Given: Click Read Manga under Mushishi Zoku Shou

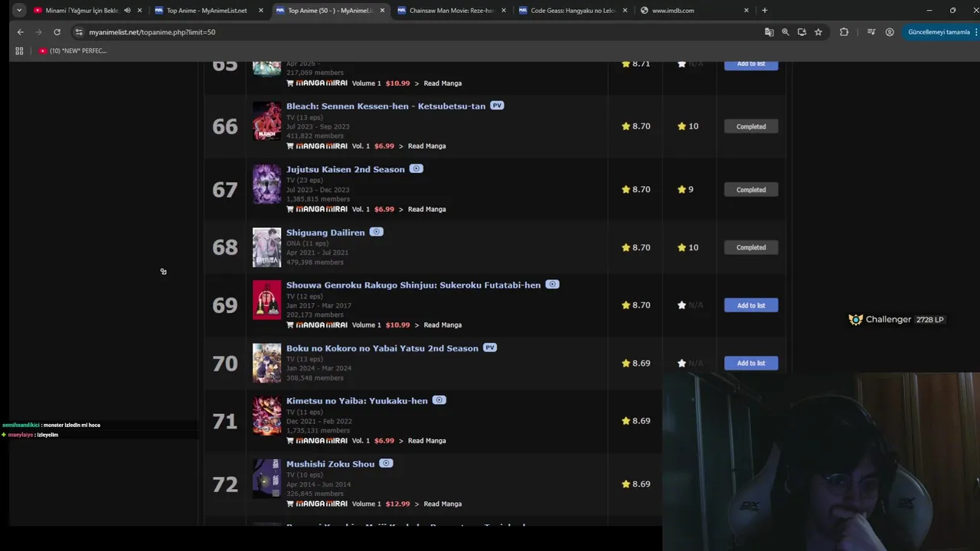Looking at the screenshot, I should point(443,504).
